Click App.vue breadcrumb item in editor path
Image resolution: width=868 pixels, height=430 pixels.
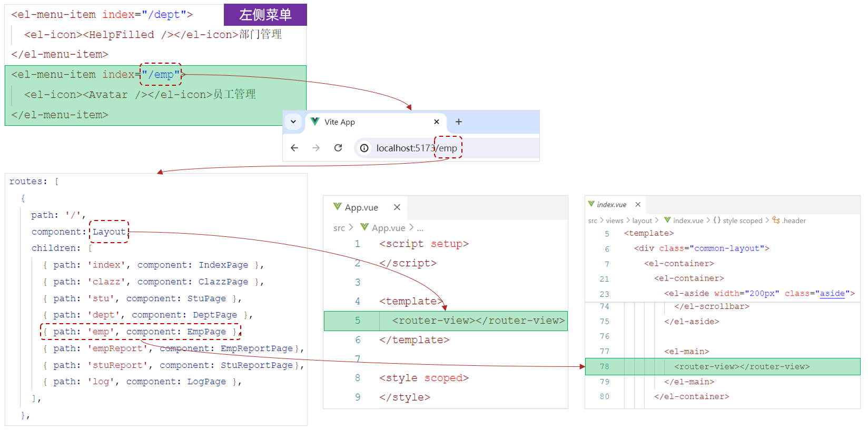coord(388,228)
